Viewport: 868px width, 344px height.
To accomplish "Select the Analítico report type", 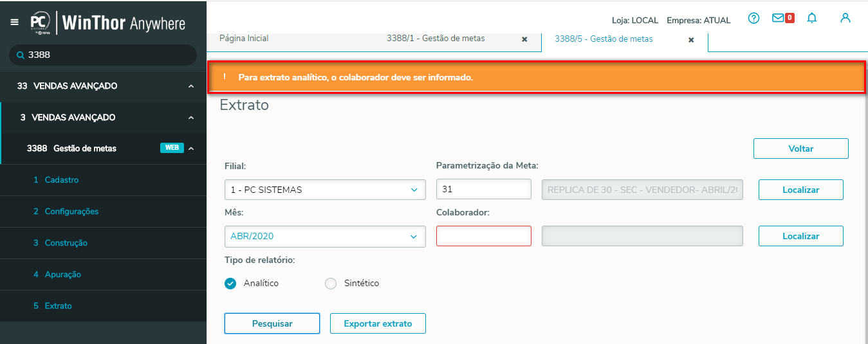I will [x=231, y=284].
